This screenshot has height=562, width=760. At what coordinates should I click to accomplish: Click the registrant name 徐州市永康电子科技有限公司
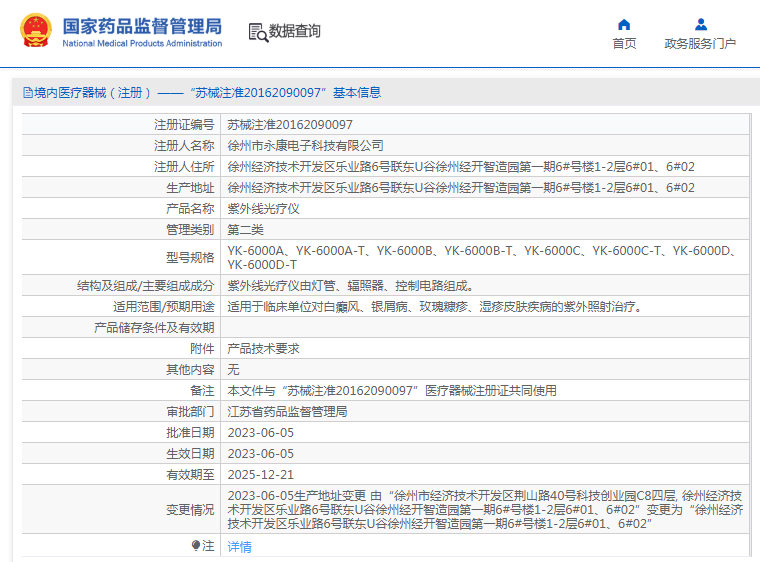tap(305, 146)
